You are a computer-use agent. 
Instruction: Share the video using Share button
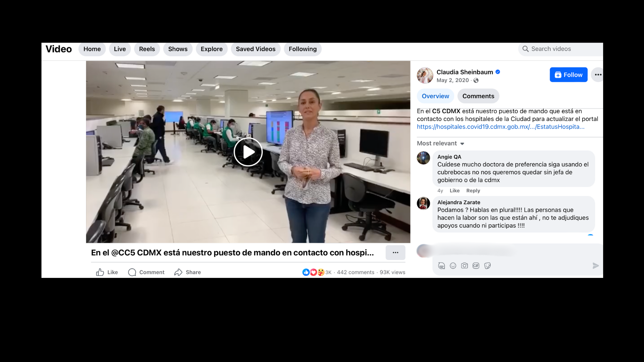(x=187, y=272)
